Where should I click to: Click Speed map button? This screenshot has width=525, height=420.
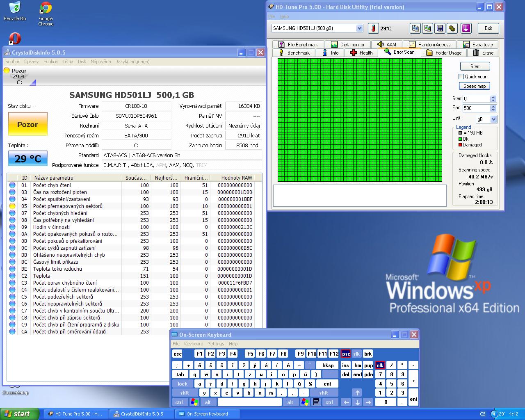click(x=475, y=86)
